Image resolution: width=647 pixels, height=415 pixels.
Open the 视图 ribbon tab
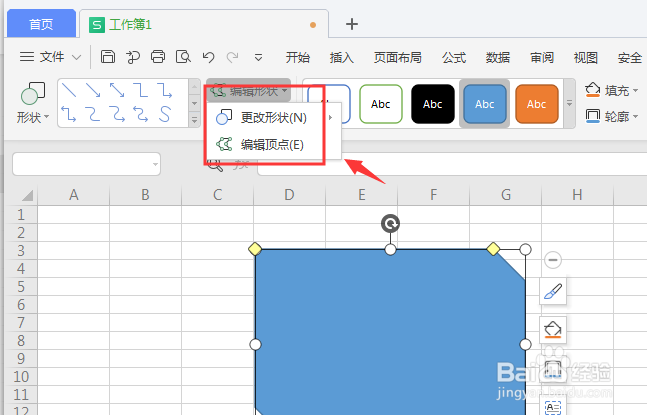tap(586, 57)
